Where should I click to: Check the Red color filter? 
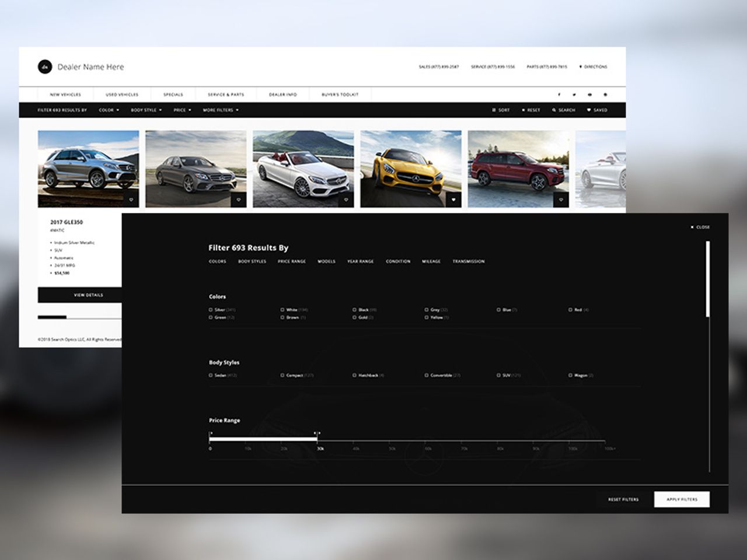(x=571, y=310)
